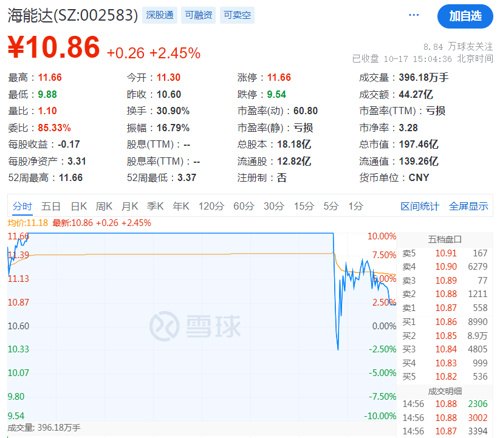Screen dimensions: 500x438
Task: Click the 买4 order row at 10.83
Action: click(x=445, y=363)
